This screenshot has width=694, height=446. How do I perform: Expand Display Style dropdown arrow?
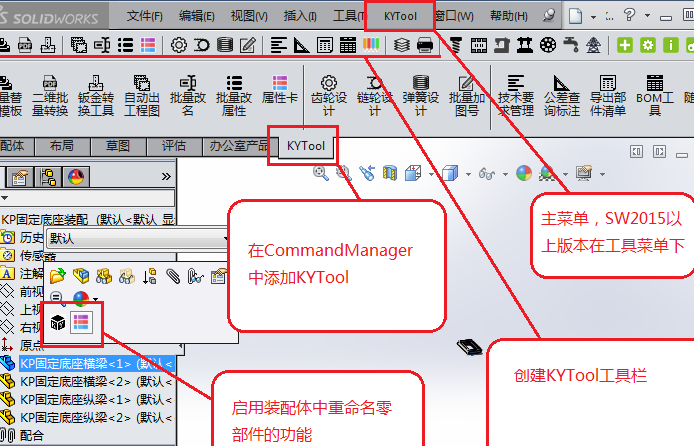click(468, 174)
